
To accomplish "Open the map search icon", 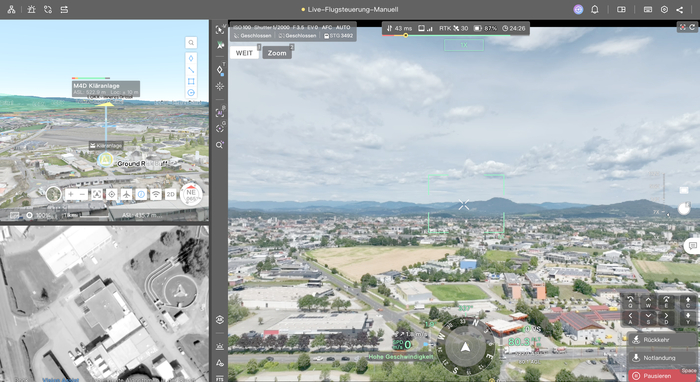I will 191,42.
